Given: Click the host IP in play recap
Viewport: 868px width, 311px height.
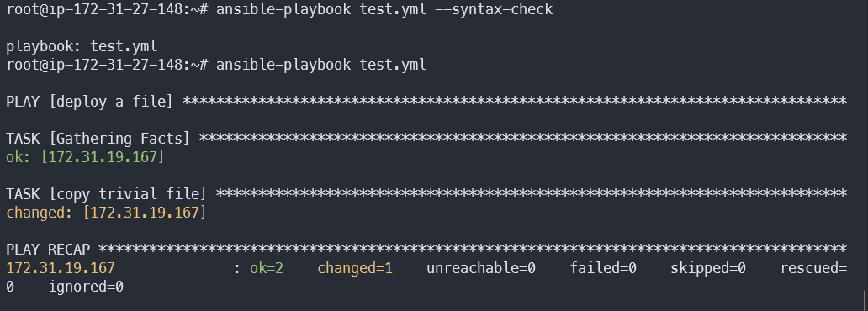Looking at the screenshot, I should point(61,268).
